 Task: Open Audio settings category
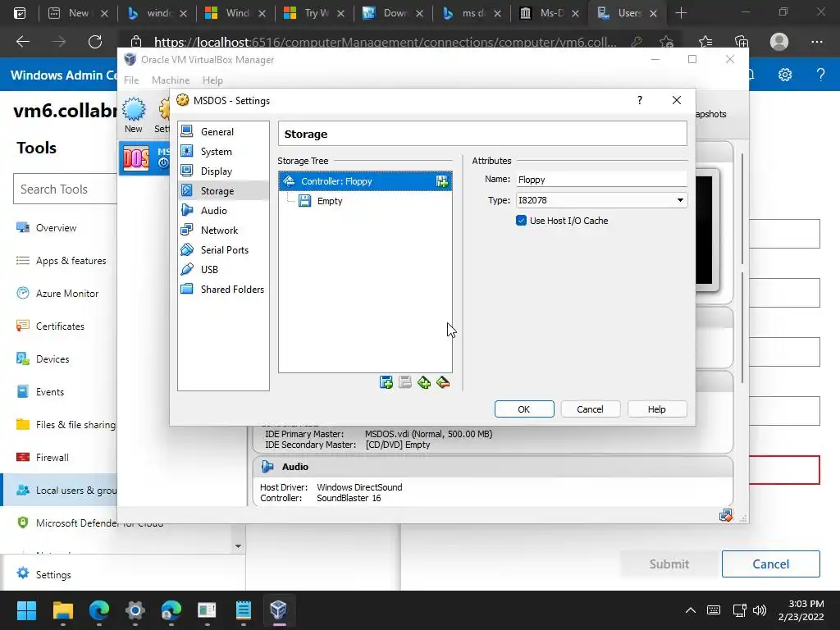[223, 211]
